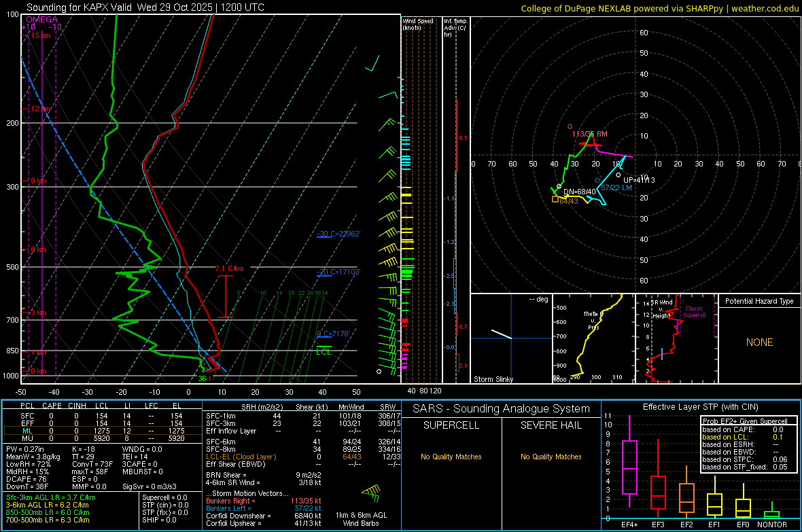This screenshot has width=802, height=532.
Task: Click the 'Eff Shear (EBWD)' row
Action: (x=303, y=465)
